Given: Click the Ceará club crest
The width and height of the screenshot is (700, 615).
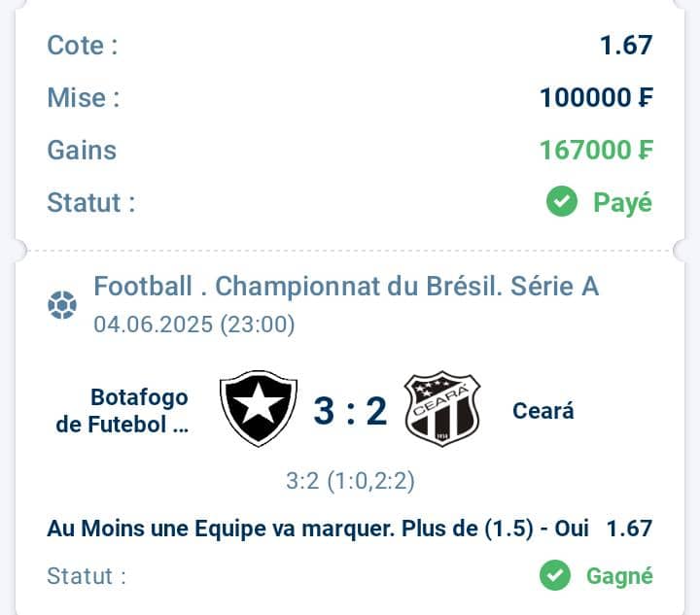Looking at the screenshot, I should tap(442, 408).
